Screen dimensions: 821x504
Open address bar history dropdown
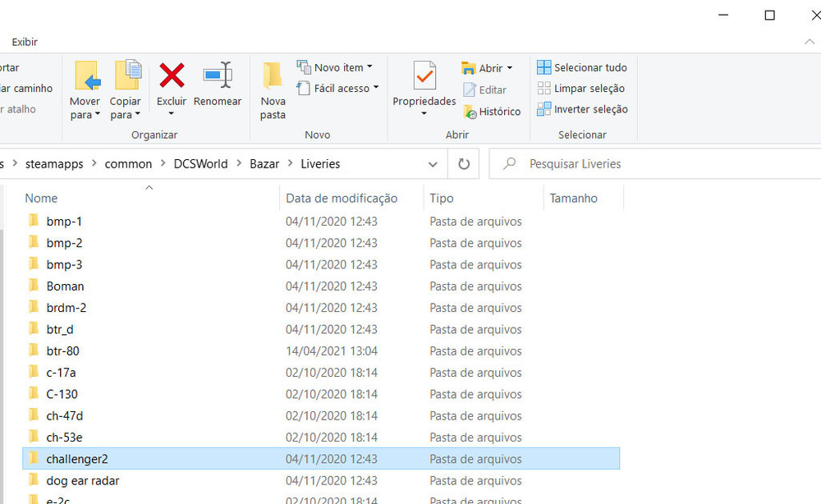click(x=433, y=164)
